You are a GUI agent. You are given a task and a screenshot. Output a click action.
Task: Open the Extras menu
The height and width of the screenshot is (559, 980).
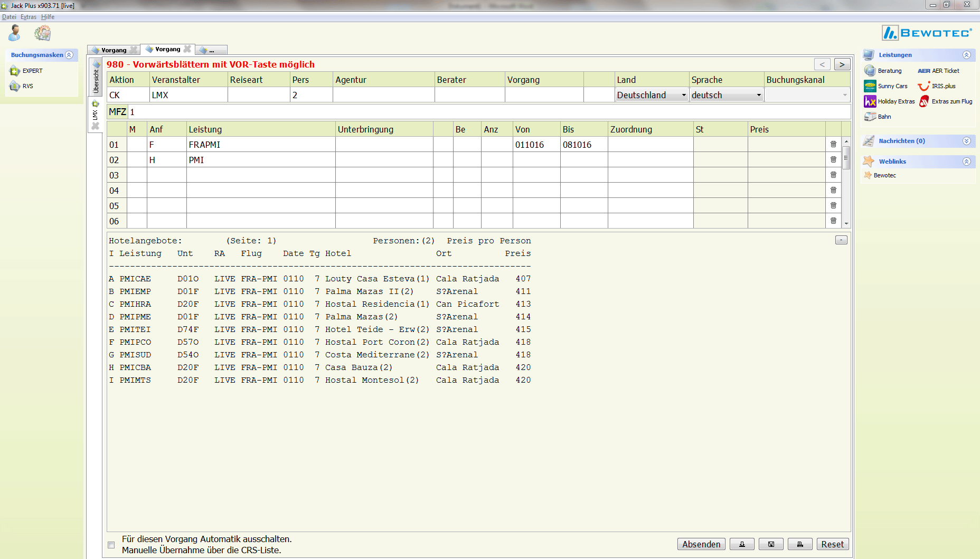(x=29, y=17)
